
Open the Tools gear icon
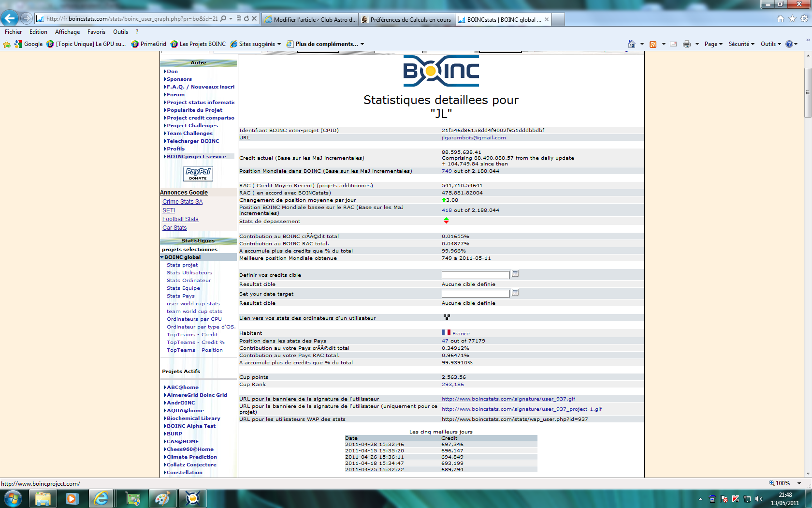[804, 19]
